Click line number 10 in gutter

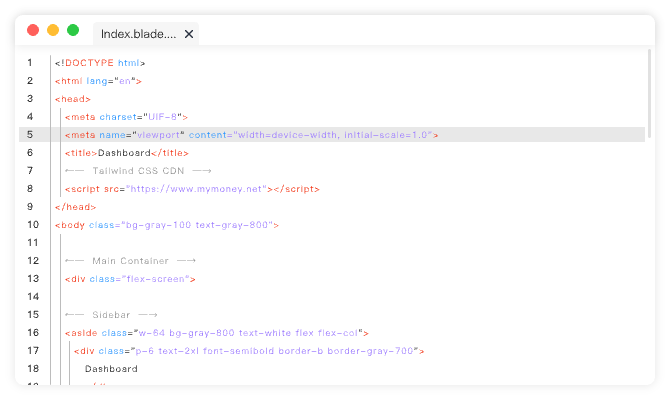click(33, 225)
